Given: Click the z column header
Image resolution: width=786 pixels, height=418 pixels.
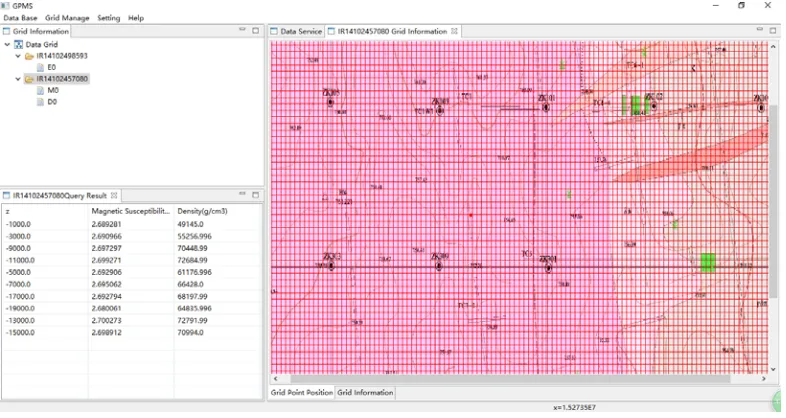Looking at the screenshot, I should tap(45, 212).
